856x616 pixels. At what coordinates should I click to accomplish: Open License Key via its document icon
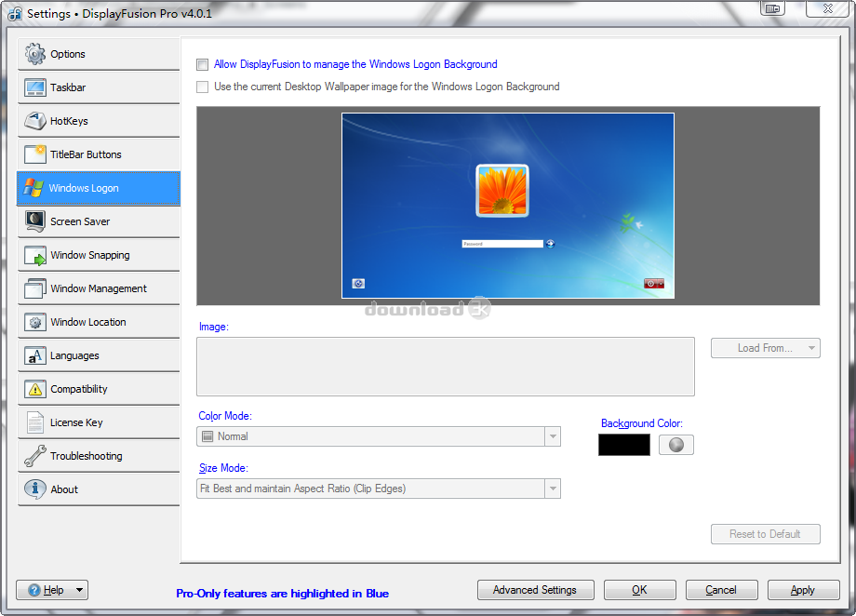[35, 422]
